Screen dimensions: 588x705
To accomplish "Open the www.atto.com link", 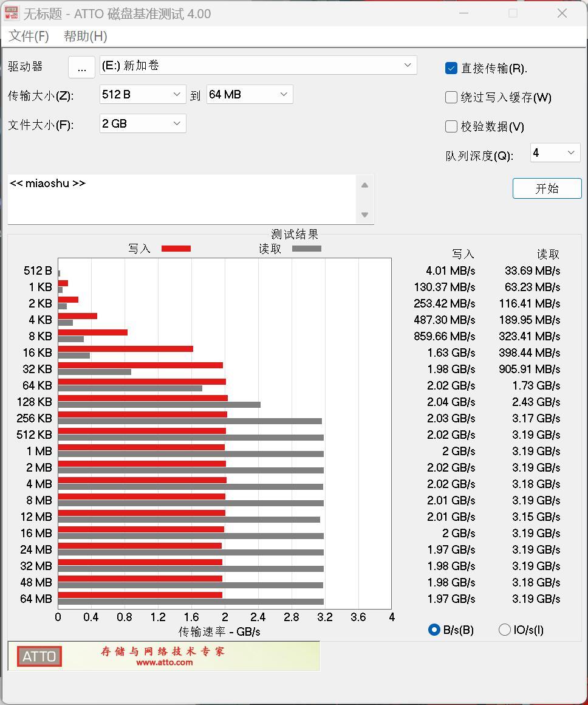I will pos(164,662).
